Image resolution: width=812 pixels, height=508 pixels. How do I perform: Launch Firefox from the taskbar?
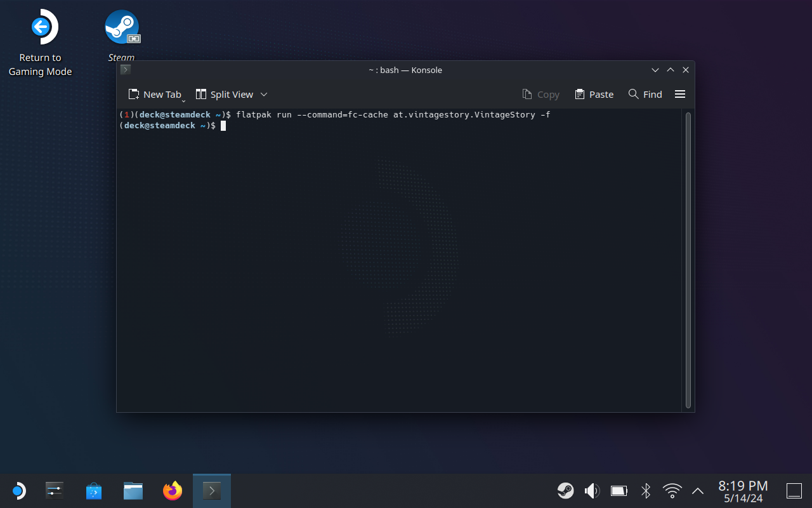click(x=173, y=491)
